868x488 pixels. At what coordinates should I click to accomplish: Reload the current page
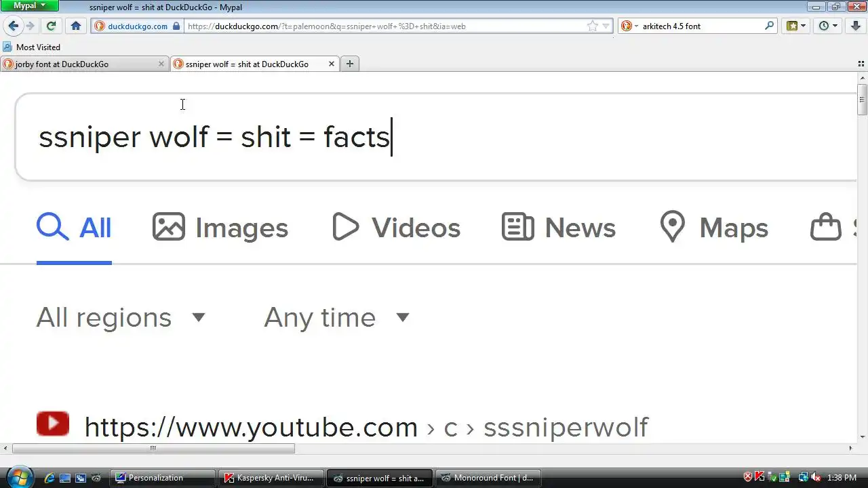point(51,26)
